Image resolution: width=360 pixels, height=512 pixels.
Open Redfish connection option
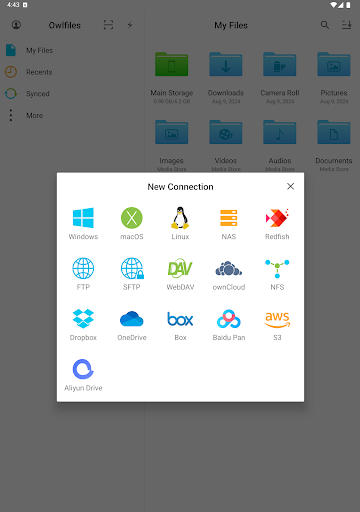(x=277, y=223)
